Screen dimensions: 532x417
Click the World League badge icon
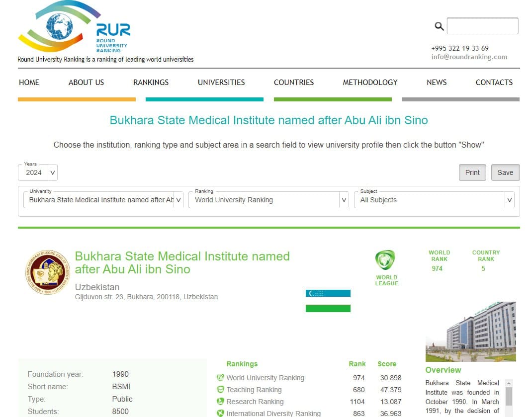tap(385, 260)
